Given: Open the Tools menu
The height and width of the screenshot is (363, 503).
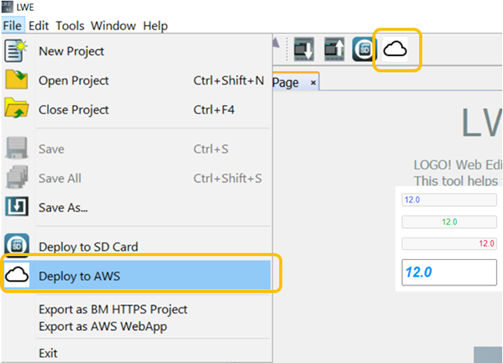Looking at the screenshot, I should point(70,26).
